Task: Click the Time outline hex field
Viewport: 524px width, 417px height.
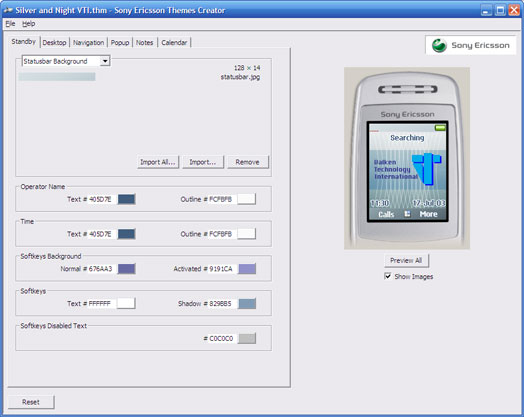Action: (x=222, y=234)
